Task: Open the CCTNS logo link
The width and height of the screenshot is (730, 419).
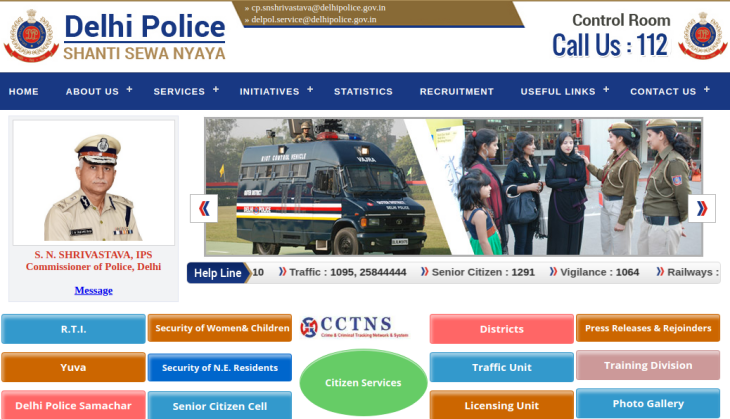Action: [x=354, y=327]
